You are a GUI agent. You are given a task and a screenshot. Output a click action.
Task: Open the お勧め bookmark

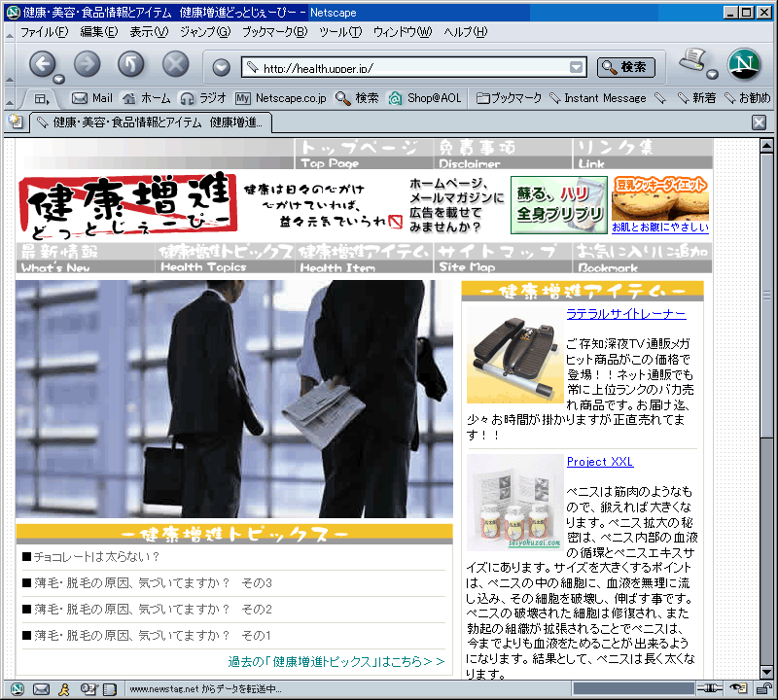pos(748,98)
